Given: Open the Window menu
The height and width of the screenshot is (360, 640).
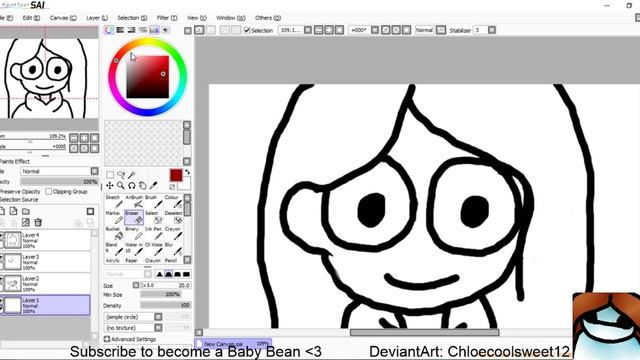Looking at the screenshot, I should [x=231, y=18].
